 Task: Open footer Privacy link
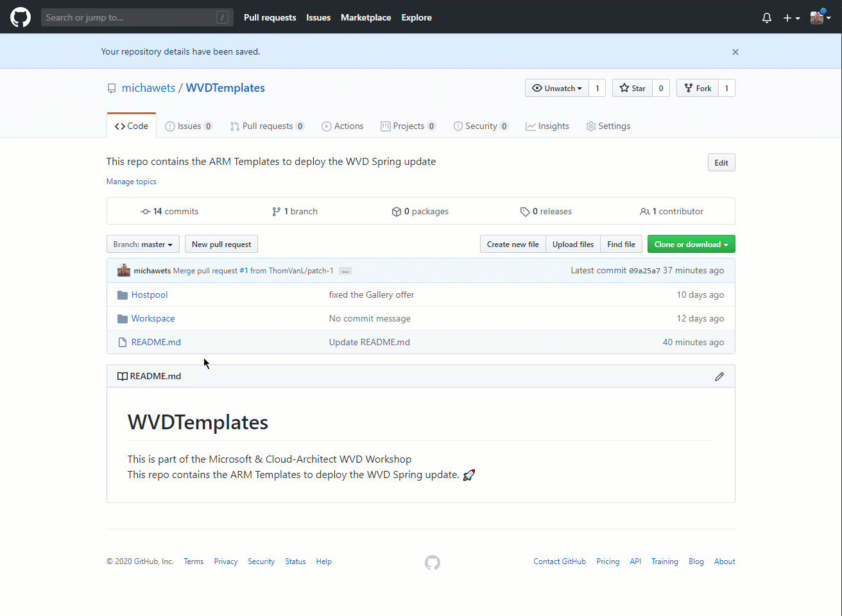click(226, 561)
